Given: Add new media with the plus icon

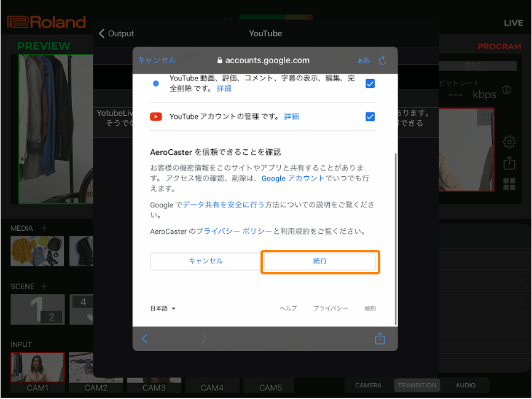Looking at the screenshot, I should click(44, 228).
